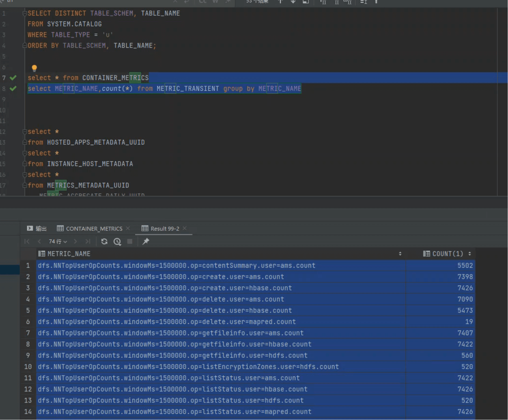
Task: Close the Result 99-2 tab
Action: point(185,228)
